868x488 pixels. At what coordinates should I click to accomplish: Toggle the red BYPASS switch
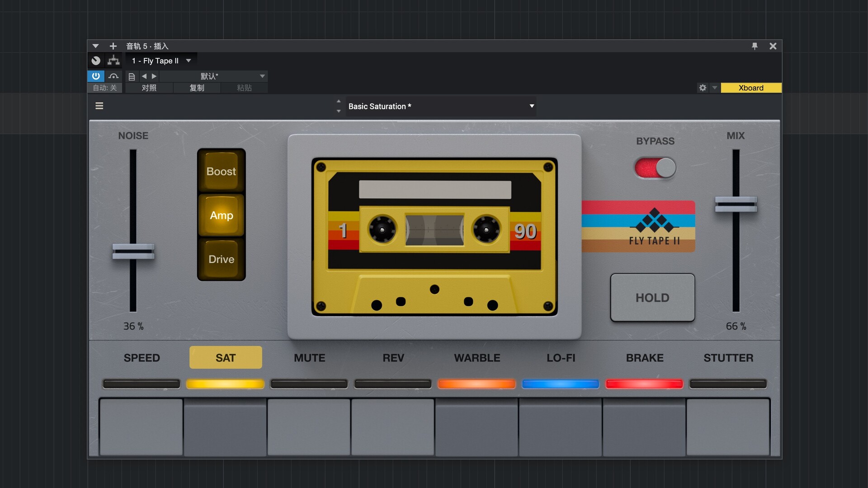[x=655, y=168]
